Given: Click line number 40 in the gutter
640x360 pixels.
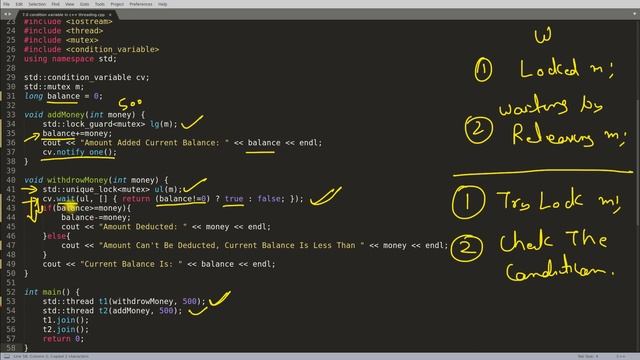Looking at the screenshot, I should coord(11,180).
